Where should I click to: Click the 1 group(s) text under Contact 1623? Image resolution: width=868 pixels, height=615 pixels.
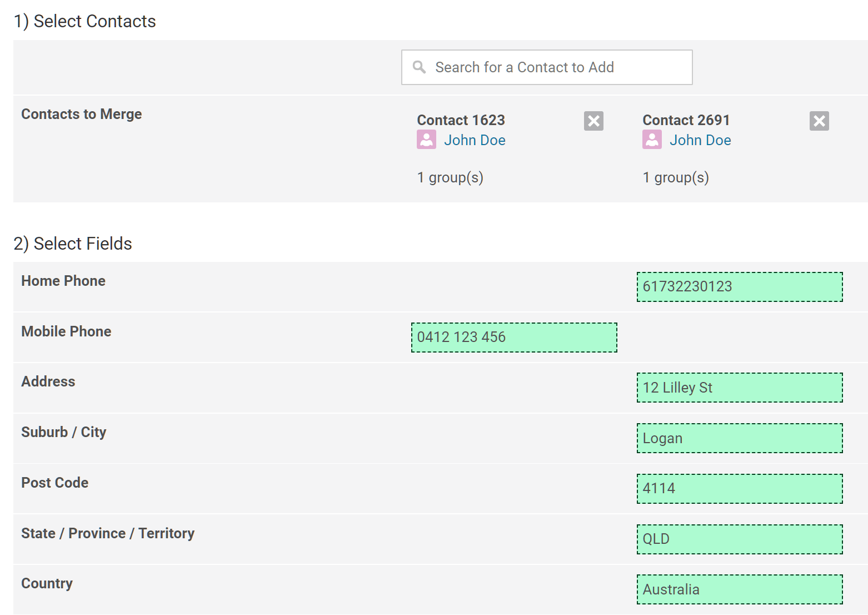click(x=450, y=177)
